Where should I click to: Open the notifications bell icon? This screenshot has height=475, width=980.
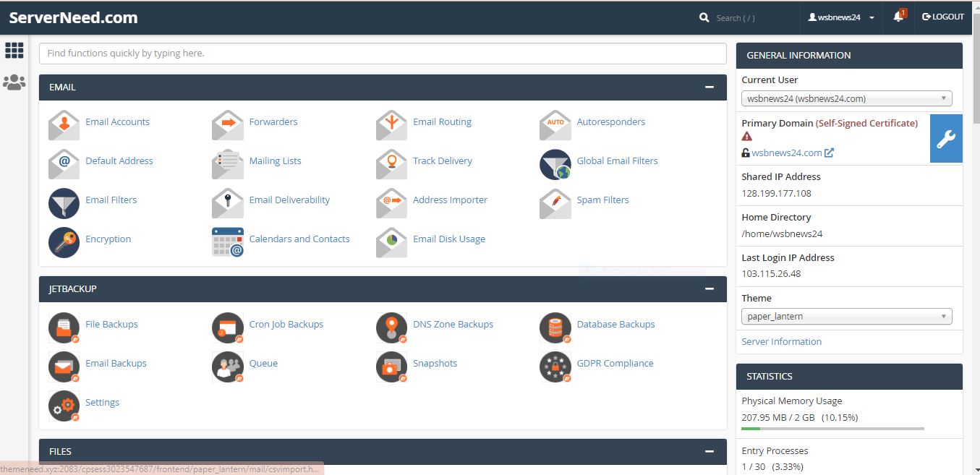coord(898,17)
